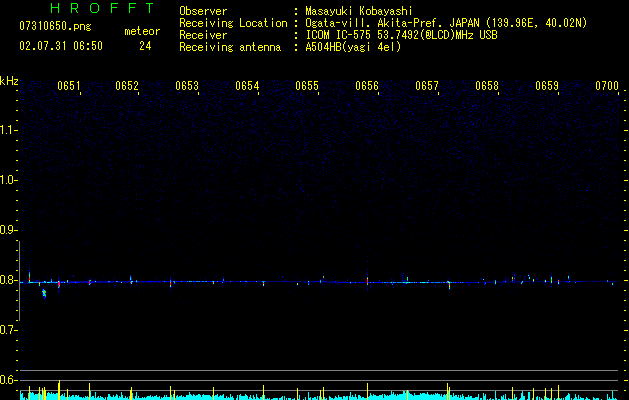629x400 pixels.
Task: Click the Ogata-vill. Akita-Pref. JAPAN location text
Action: (x=446, y=23)
